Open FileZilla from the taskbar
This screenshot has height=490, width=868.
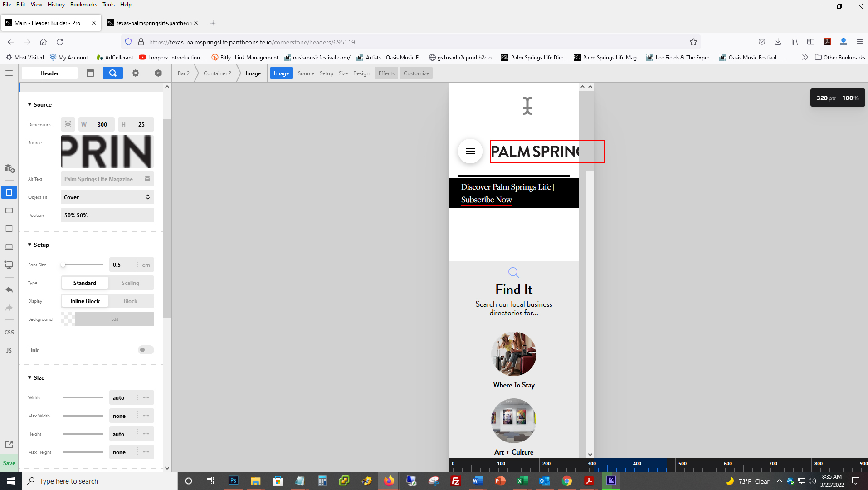point(456,481)
